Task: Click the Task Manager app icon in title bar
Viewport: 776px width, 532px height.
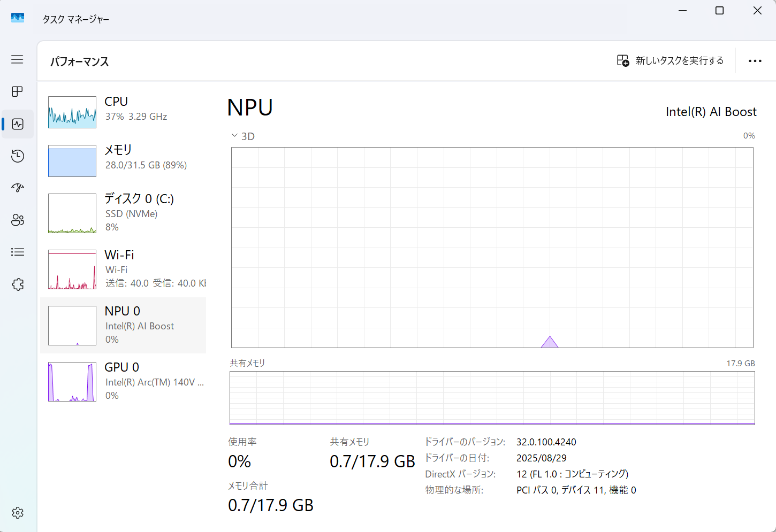Action: 18,18
